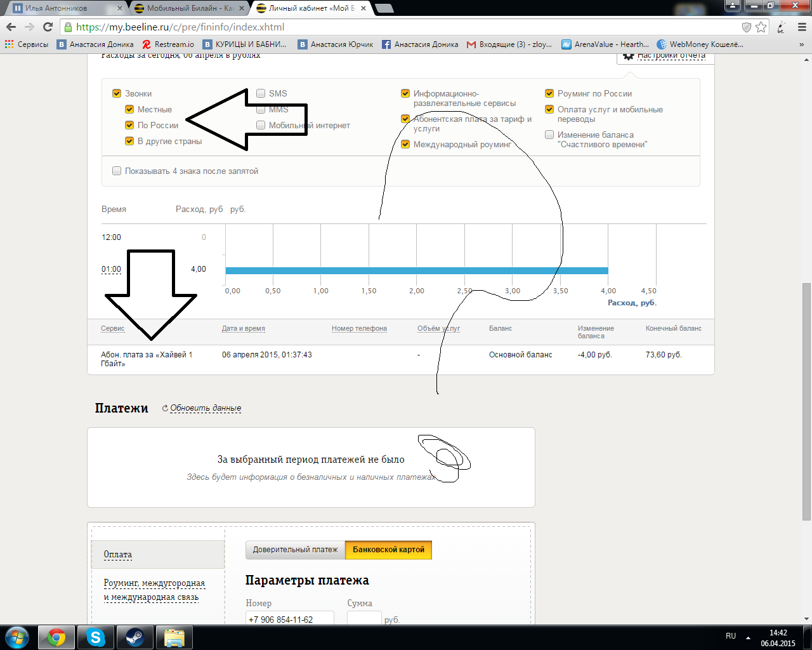Click the browser forward arrow

tap(29, 27)
